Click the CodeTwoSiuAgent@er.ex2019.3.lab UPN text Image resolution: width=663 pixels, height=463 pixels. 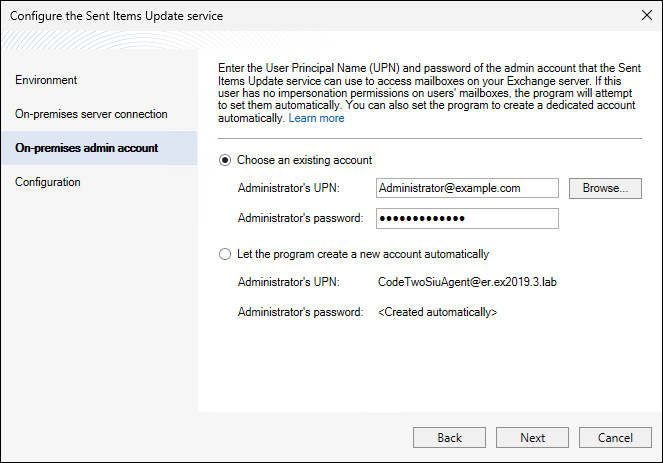[x=466, y=283]
